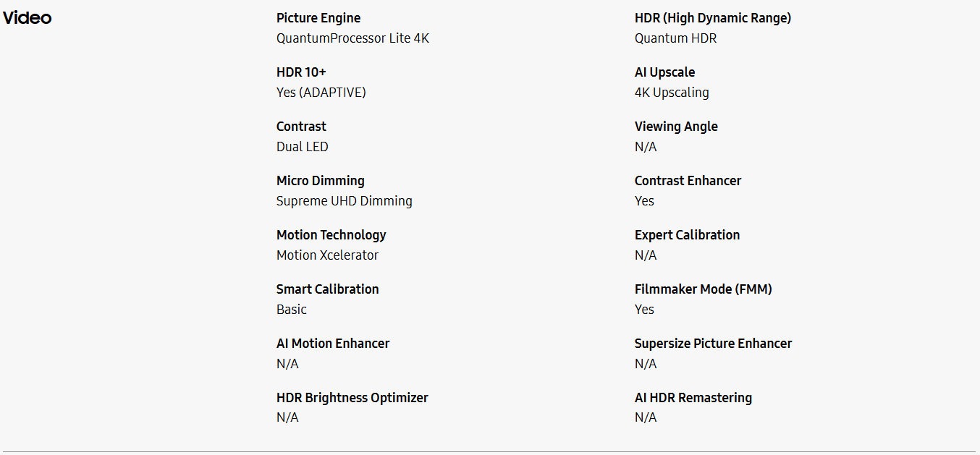Image resolution: width=980 pixels, height=455 pixels.
Task: Click the HDR Brightness Optimizer label
Action: [x=352, y=398]
